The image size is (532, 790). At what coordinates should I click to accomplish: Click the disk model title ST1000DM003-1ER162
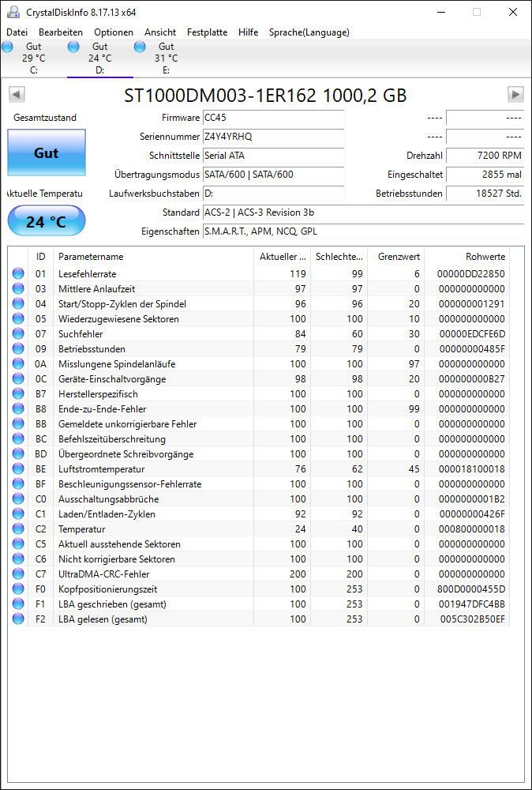(x=266, y=96)
